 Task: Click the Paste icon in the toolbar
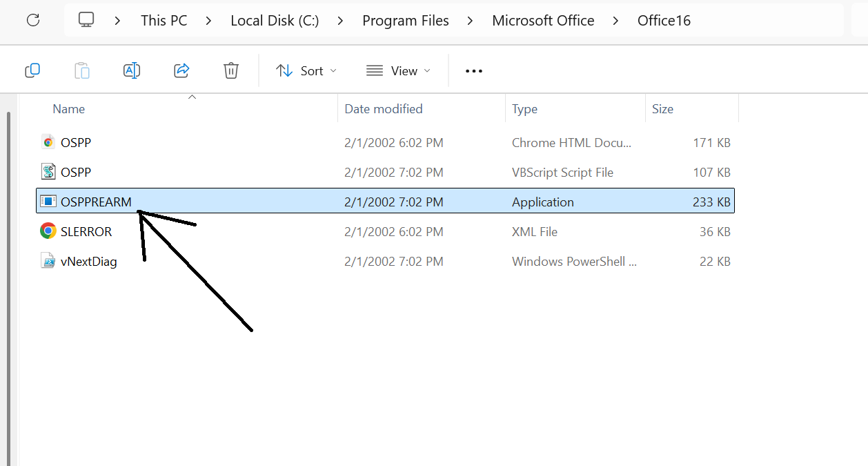82,70
